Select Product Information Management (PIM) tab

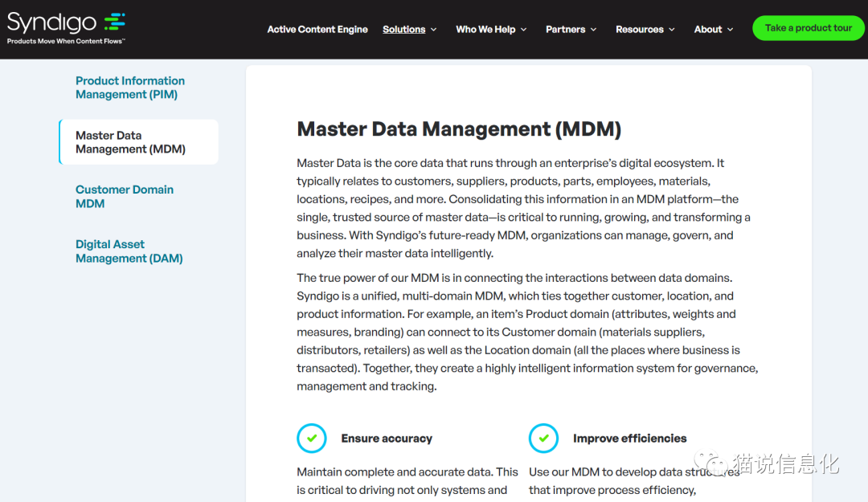click(130, 88)
